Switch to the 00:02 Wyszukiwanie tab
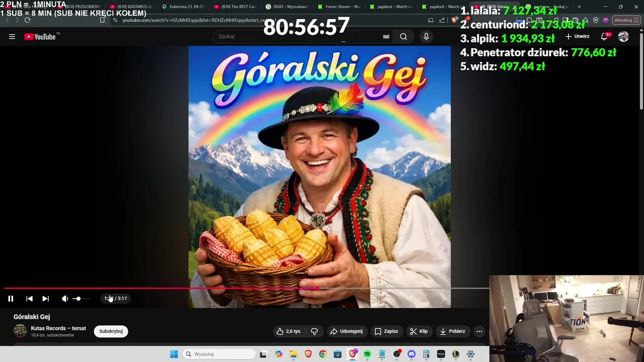This screenshot has height=362, width=644. [x=288, y=7]
